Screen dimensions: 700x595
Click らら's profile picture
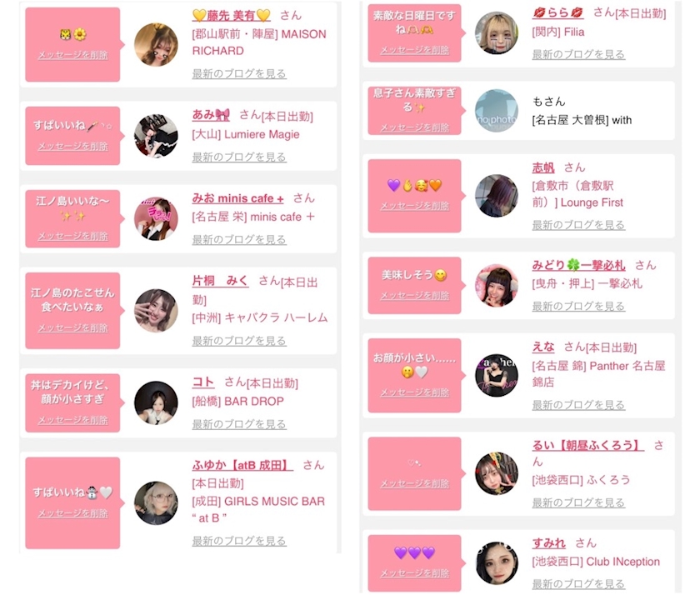tap(497, 33)
